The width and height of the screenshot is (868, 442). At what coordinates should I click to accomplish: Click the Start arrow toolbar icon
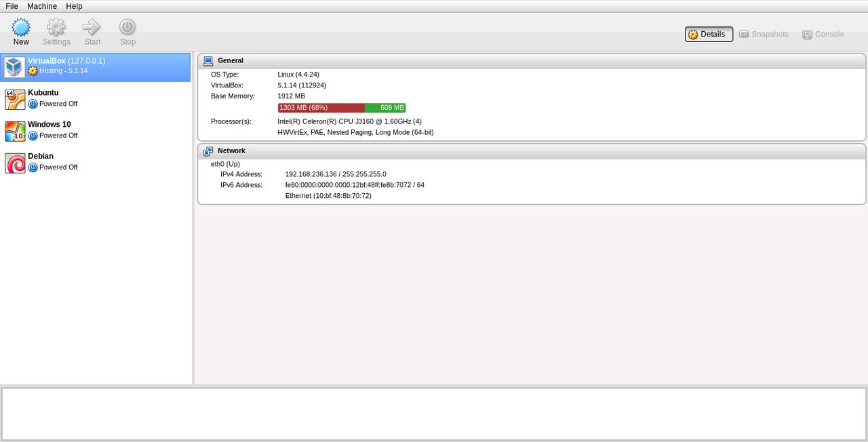click(92, 27)
